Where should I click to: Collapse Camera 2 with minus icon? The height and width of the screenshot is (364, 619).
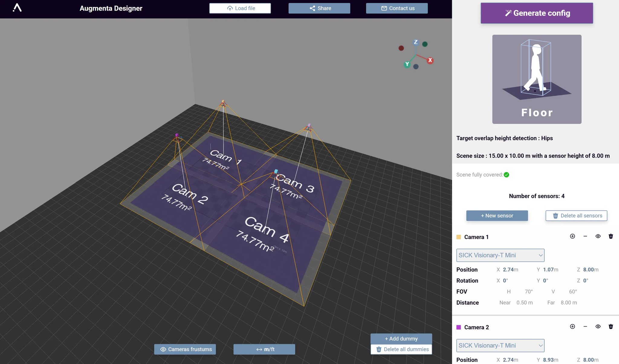click(x=585, y=327)
